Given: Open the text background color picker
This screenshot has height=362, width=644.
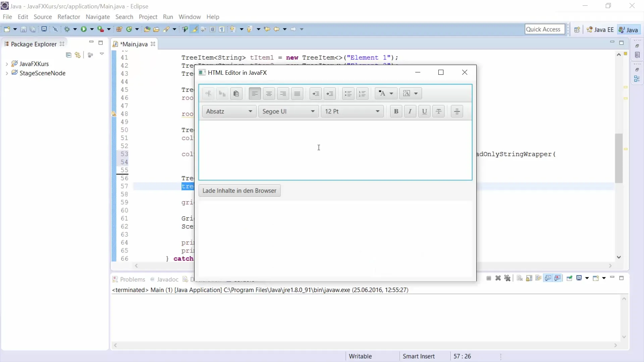Looking at the screenshot, I should click(x=411, y=94).
